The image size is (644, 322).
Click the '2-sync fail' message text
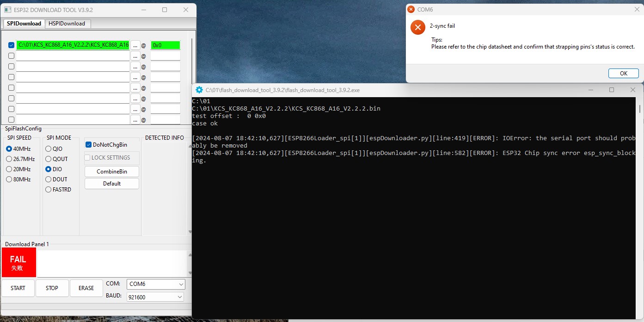click(442, 26)
